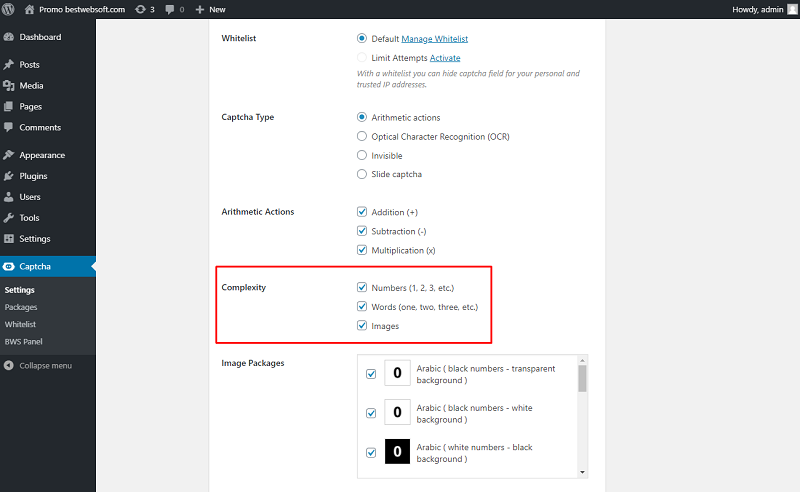Screen dimensions: 800x492
Task: Click Howdy, admin account text
Action: point(758,9)
